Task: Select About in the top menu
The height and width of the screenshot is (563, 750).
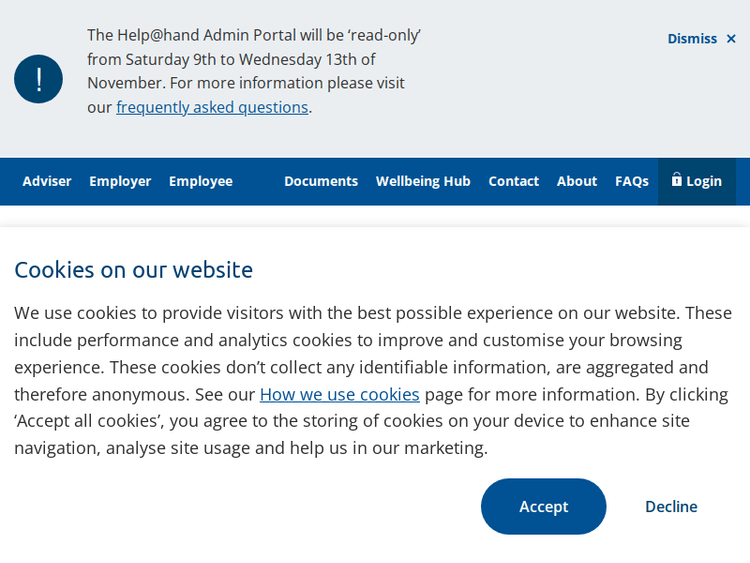Action: 577,181
